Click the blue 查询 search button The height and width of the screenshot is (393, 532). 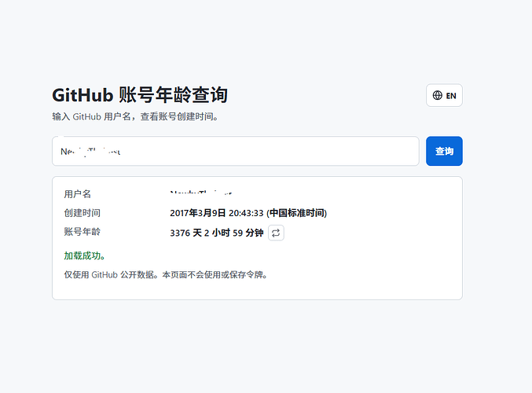[x=444, y=151]
